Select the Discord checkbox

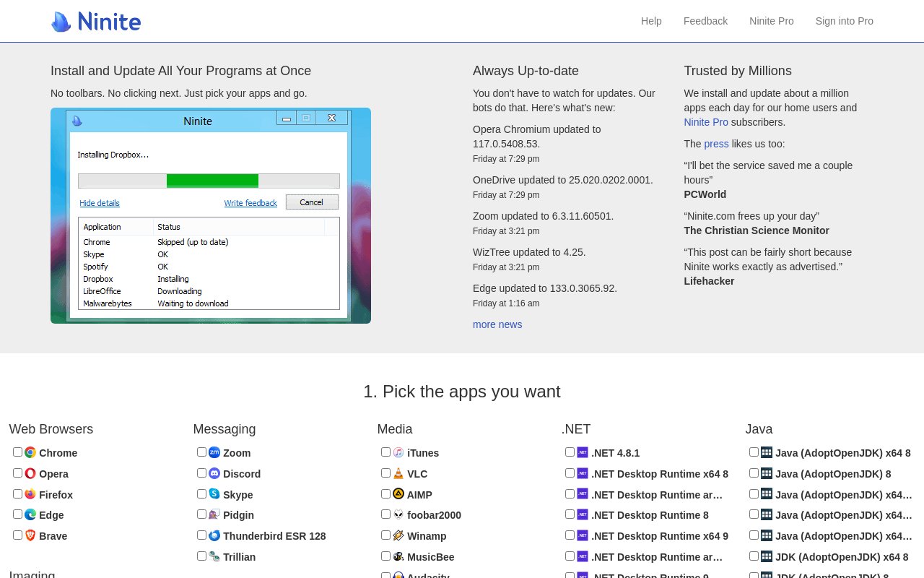201,473
